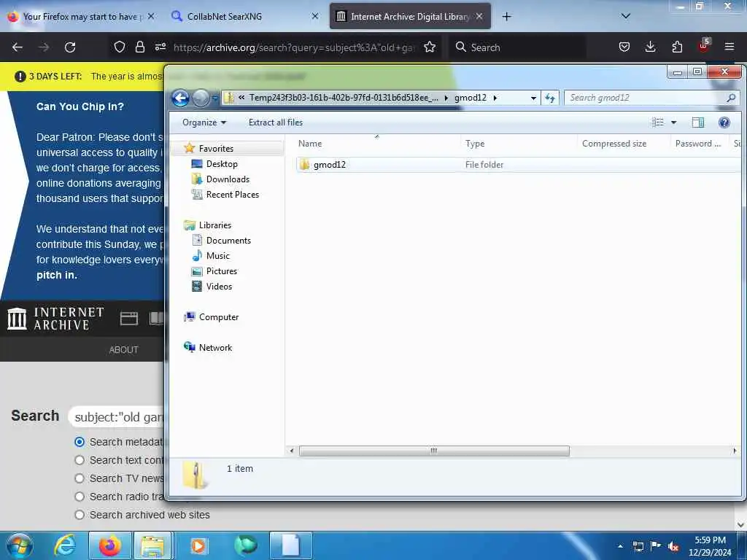The height and width of the screenshot is (560, 747).
Task: Select Computer in the navigation pane
Action: click(219, 317)
